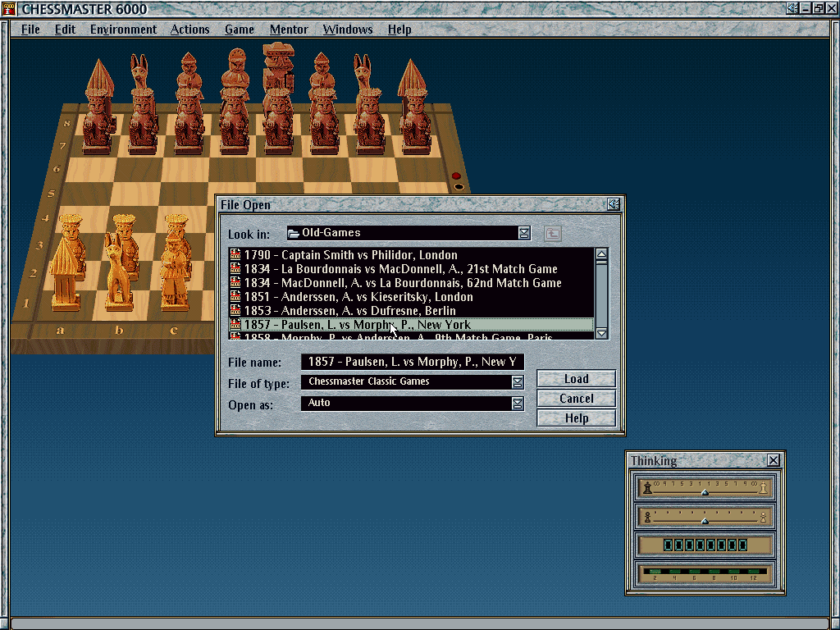This screenshot has height=630, width=840.
Task: Click the pawn advantage slider thumb in Thinking
Action: click(705, 521)
